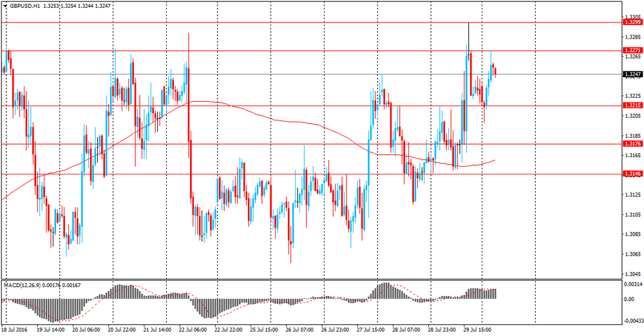The image size is (644, 336).
Task: Click the 29 Jul 15:00 time label
Action: click(x=478, y=330)
